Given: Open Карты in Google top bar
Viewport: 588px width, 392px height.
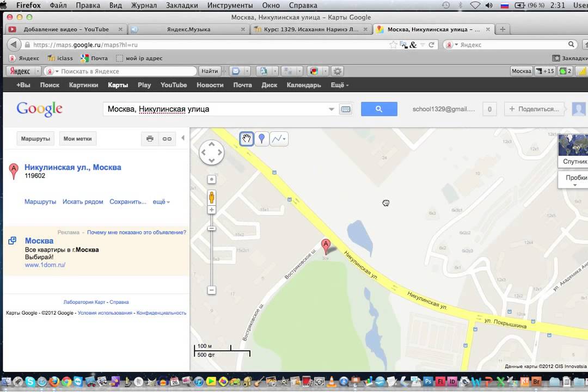Looking at the screenshot, I should (118, 85).
